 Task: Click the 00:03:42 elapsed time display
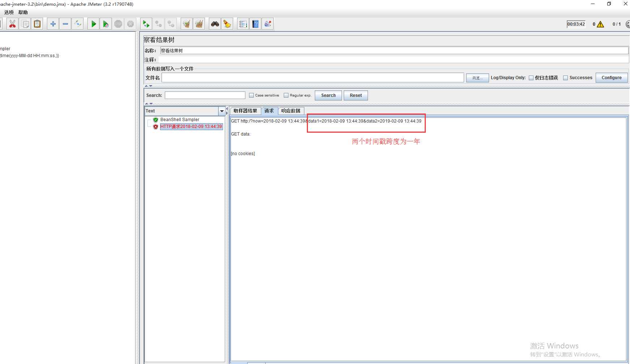576,24
